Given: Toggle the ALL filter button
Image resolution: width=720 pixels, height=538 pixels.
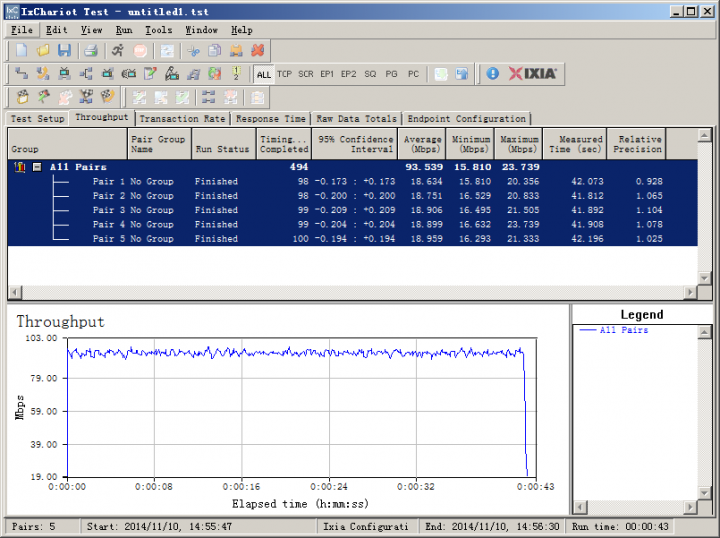Looking at the screenshot, I should pyautogui.click(x=264, y=74).
